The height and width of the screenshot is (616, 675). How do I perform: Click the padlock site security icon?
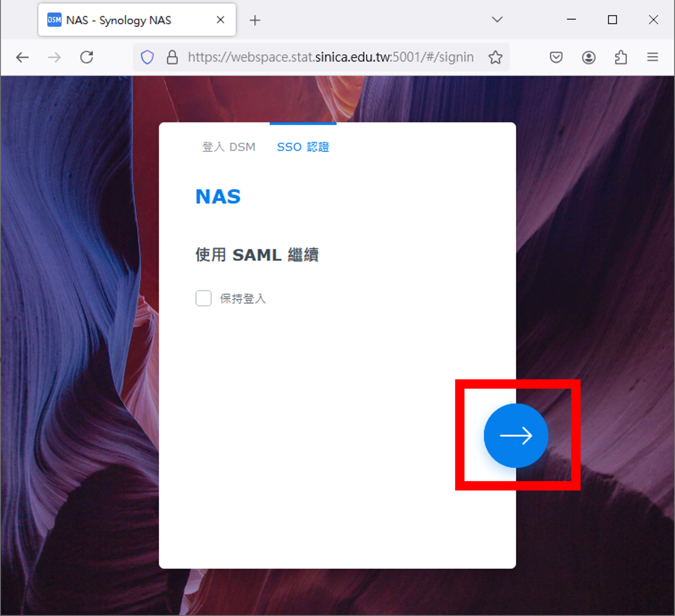172,57
